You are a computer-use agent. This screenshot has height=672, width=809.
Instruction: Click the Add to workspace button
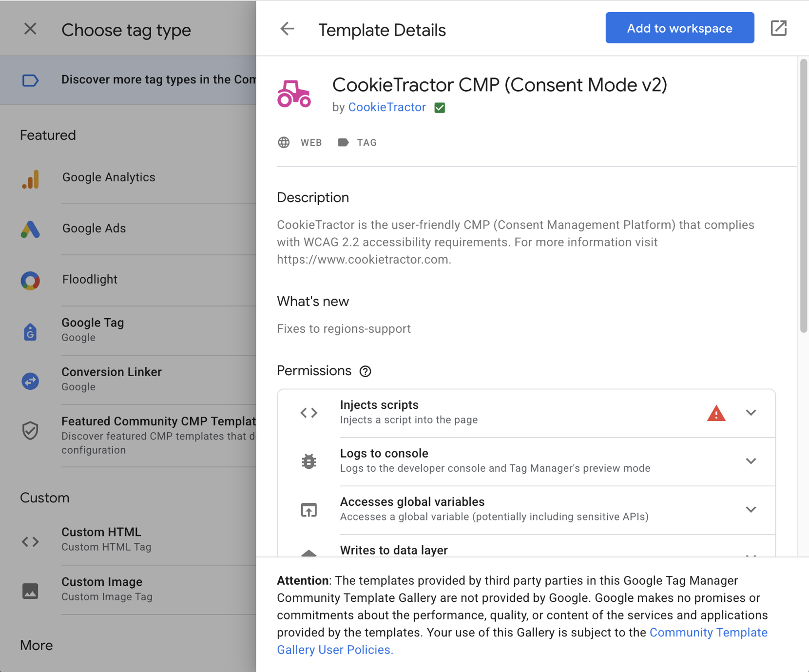tap(679, 28)
